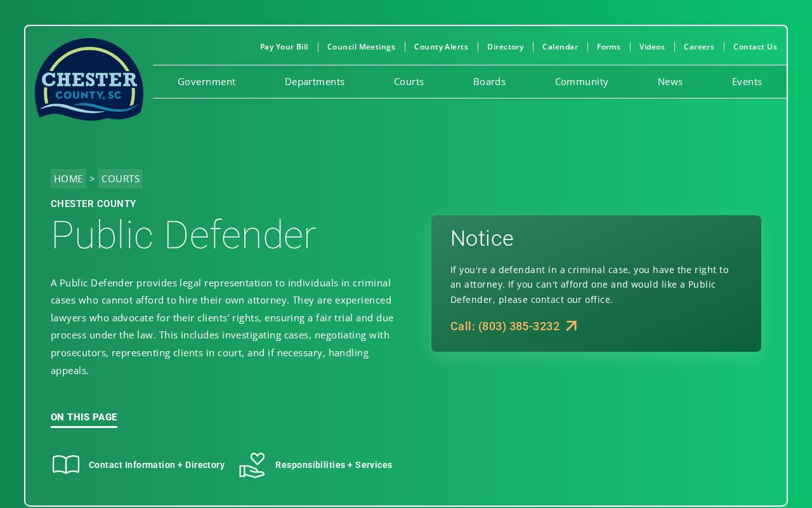Open the Departments menu
812x508 pixels.
click(315, 81)
